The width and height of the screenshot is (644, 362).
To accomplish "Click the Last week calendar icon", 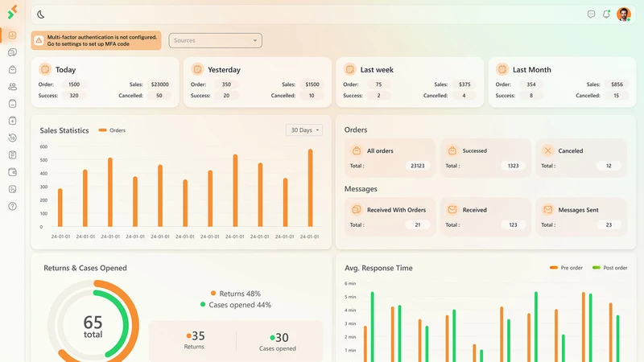I will point(349,69).
